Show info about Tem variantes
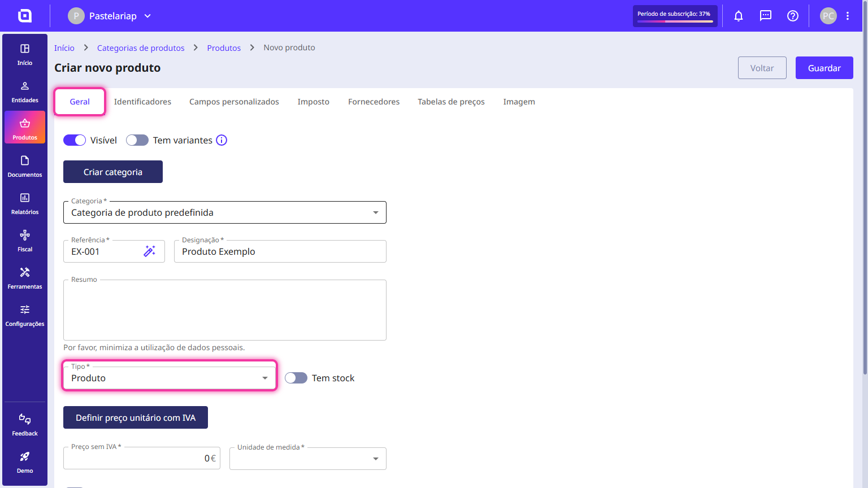Image resolution: width=868 pixels, height=488 pixels. pos(222,140)
